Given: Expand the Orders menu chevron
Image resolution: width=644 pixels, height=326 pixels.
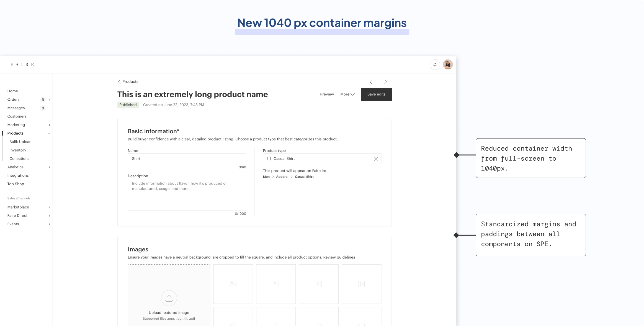Looking at the screenshot, I should [49, 100].
